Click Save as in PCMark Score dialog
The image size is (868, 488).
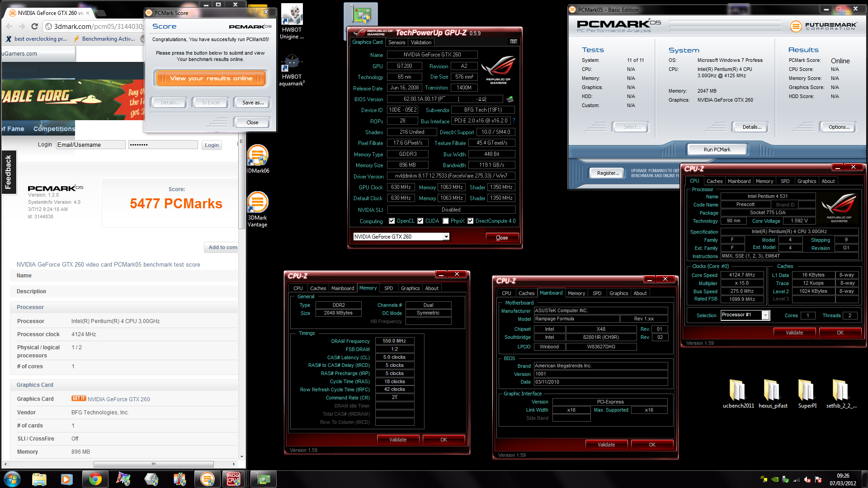[253, 103]
